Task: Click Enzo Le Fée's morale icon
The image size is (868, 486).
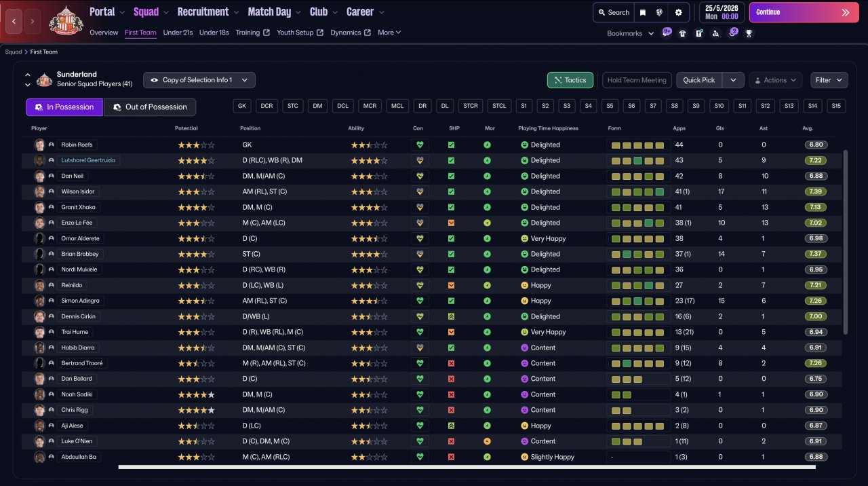Action: (x=487, y=223)
